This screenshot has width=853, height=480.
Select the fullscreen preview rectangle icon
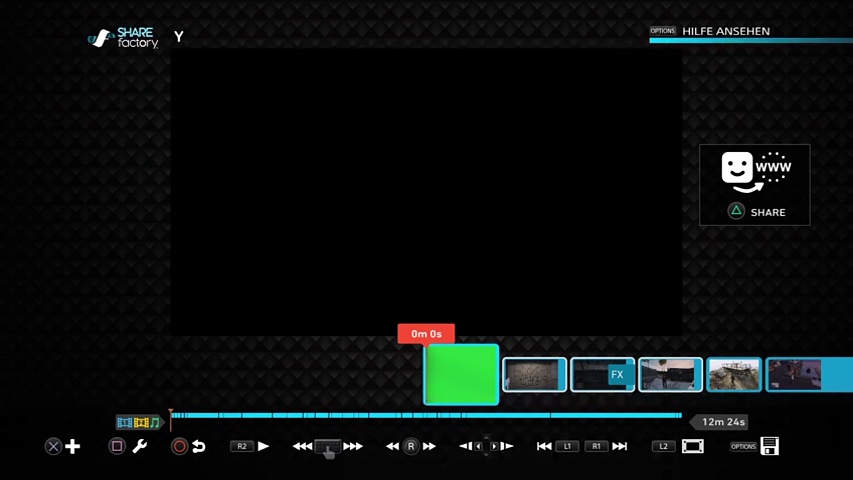pos(692,446)
